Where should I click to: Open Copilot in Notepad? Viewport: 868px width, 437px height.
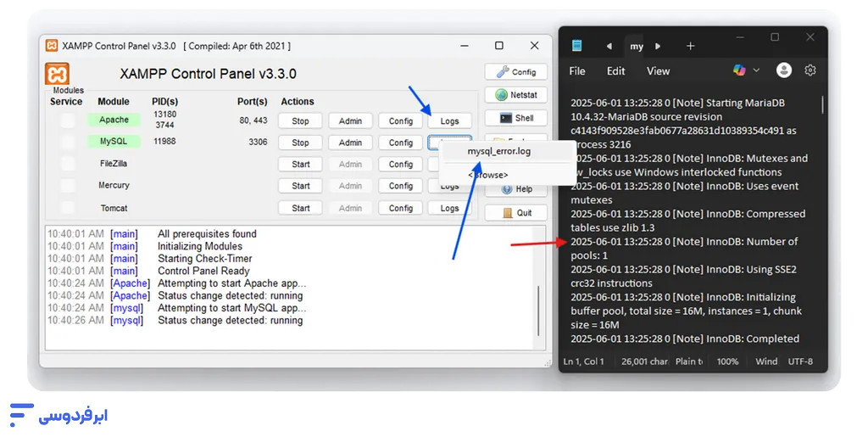pos(739,70)
